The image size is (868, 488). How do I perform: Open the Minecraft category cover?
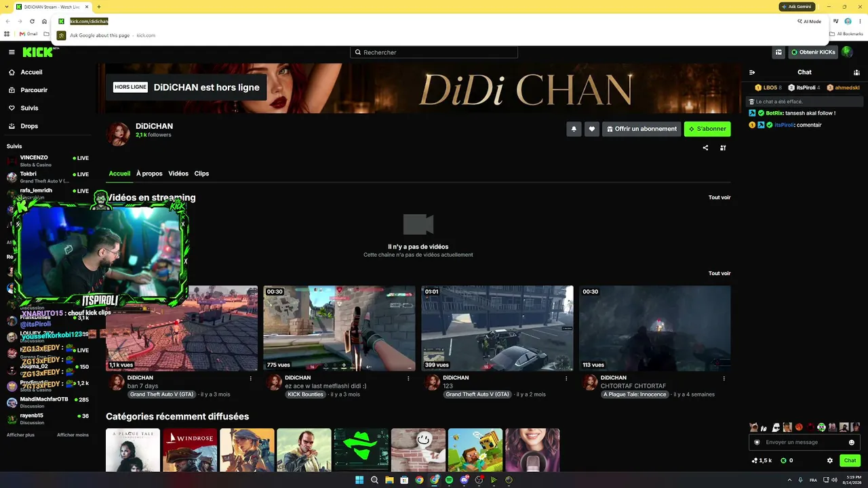475,450
